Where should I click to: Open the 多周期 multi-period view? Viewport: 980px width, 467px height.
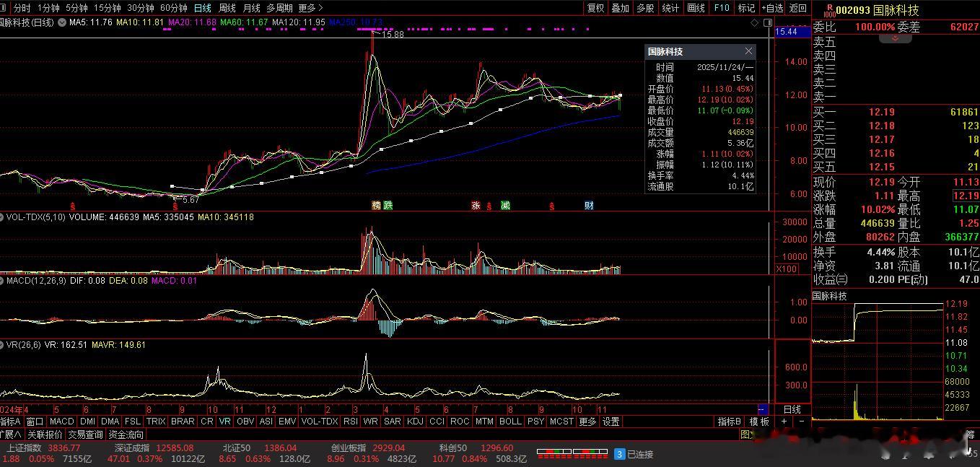280,8
